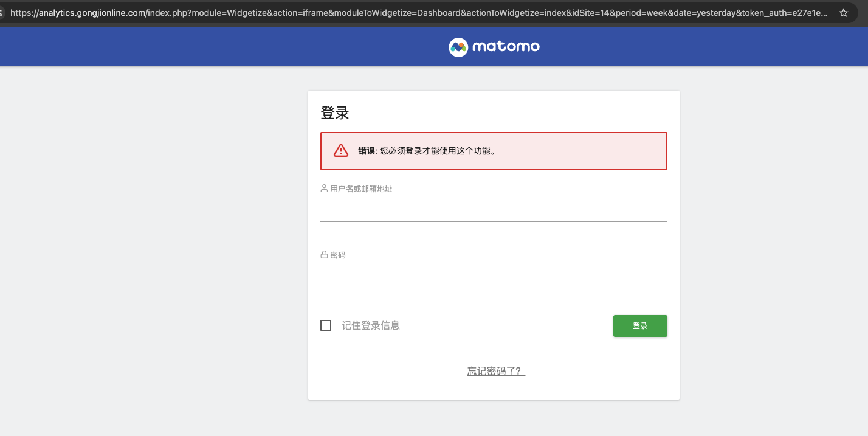Screen dimensions: 868x436
Task: Click the red warning triangle icon
Action: click(341, 150)
